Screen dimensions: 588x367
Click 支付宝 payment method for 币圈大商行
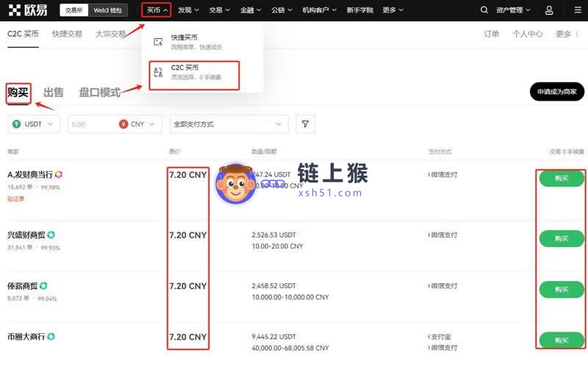pos(440,337)
